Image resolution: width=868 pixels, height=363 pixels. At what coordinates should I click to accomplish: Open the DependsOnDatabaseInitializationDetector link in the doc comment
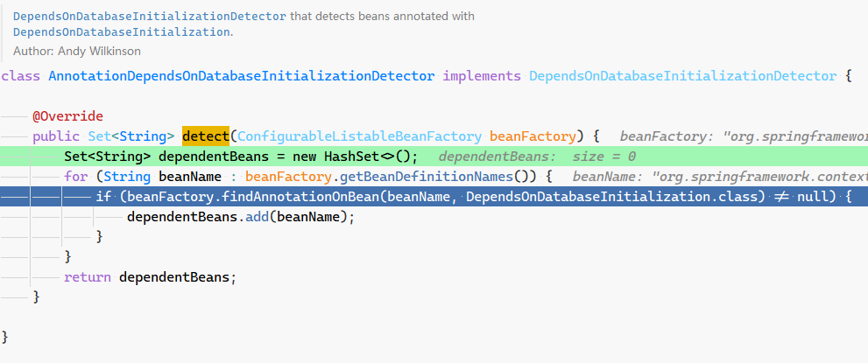point(150,17)
